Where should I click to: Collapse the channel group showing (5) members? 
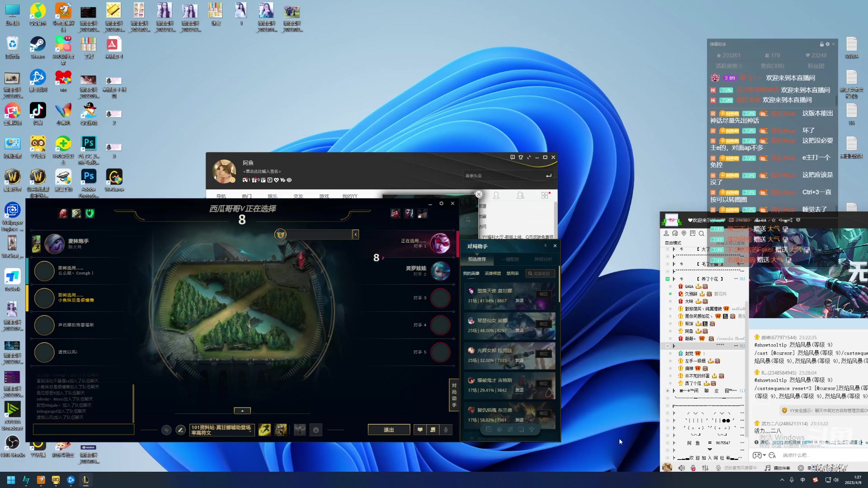click(667, 346)
